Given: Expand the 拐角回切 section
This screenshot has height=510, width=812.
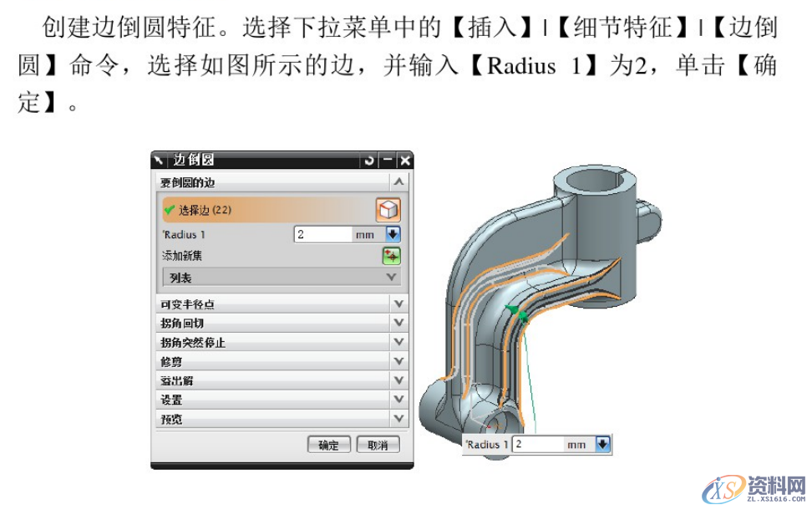Looking at the screenshot, I should [398, 321].
